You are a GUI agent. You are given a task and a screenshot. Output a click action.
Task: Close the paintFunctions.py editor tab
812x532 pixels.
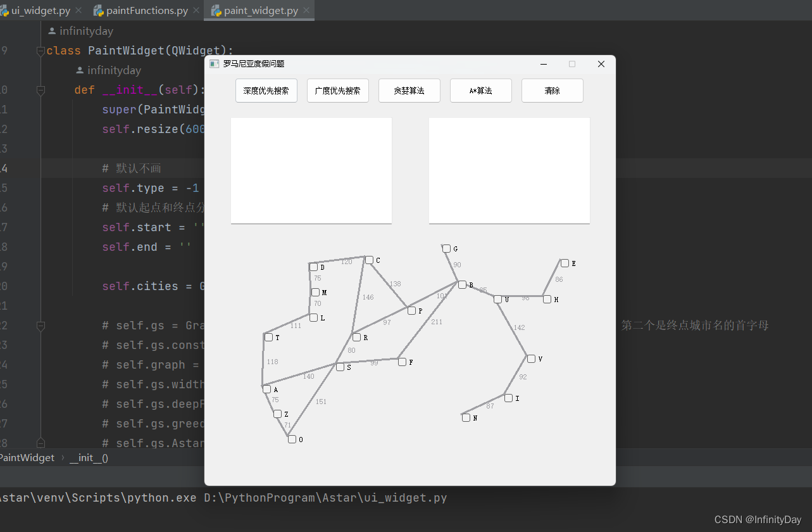tap(196, 11)
